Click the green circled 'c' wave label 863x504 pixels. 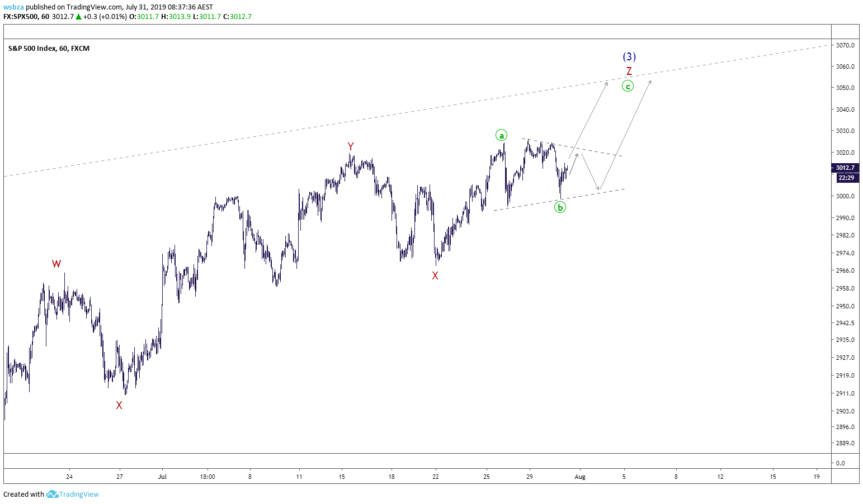[628, 86]
